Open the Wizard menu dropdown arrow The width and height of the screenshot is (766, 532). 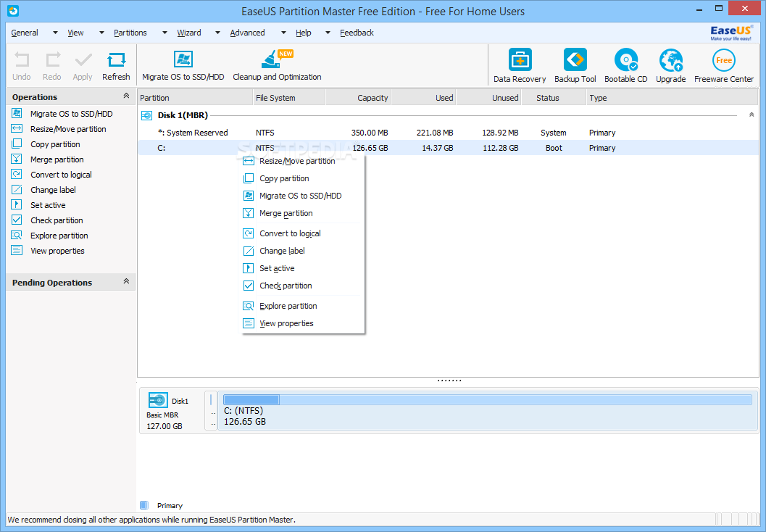tap(217, 33)
